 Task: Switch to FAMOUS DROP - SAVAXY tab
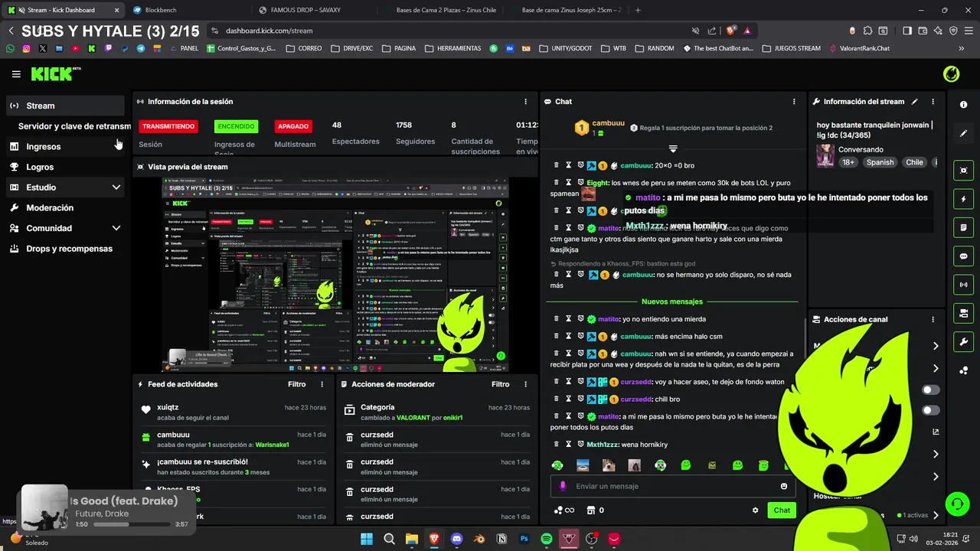[314, 10]
